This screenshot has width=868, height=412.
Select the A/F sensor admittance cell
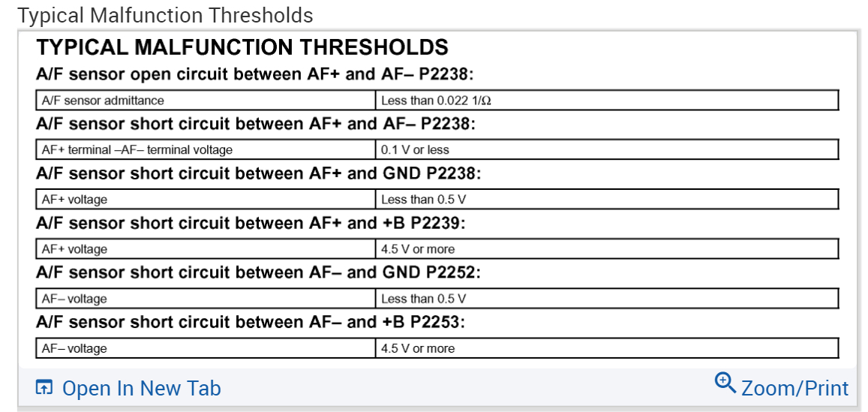(x=103, y=101)
